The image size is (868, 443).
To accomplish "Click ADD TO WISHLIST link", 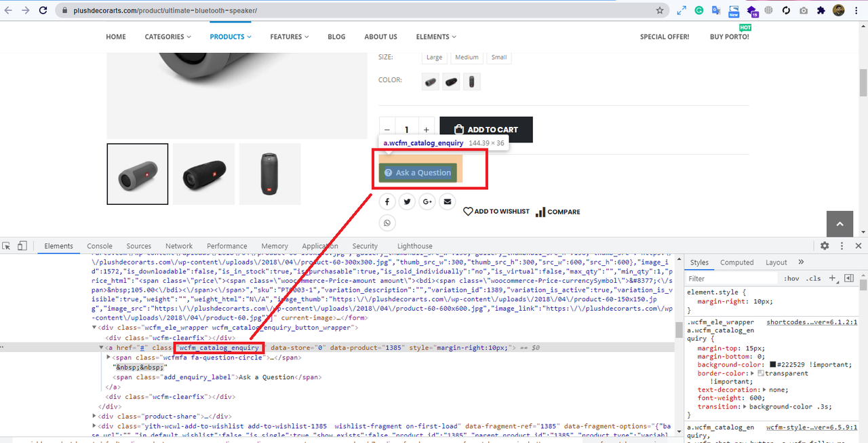I will (x=496, y=212).
